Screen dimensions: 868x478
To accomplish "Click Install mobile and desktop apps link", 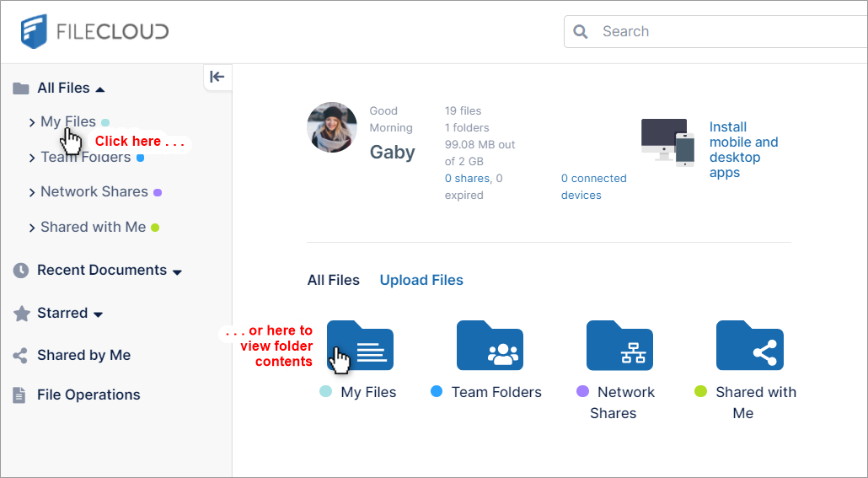I will [742, 150].
